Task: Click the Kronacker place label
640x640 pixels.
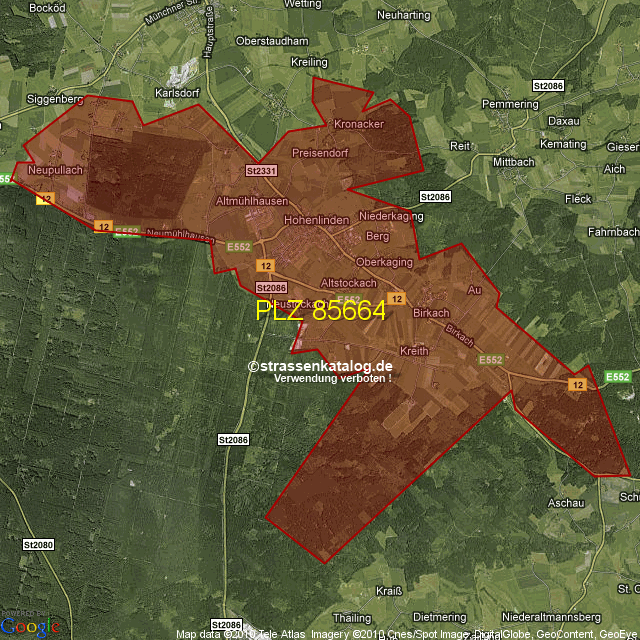Action: pyautogui.click(x=358, y=124)
